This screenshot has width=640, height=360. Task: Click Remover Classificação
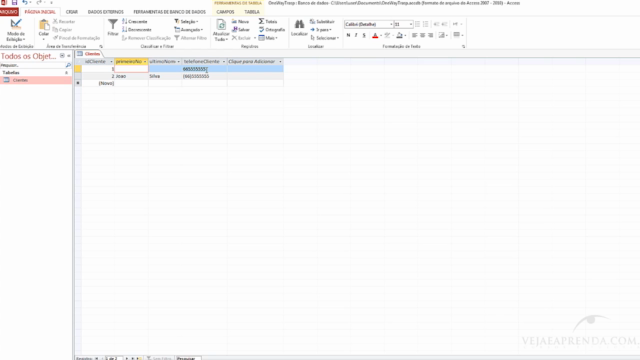[x=146, y=38]
